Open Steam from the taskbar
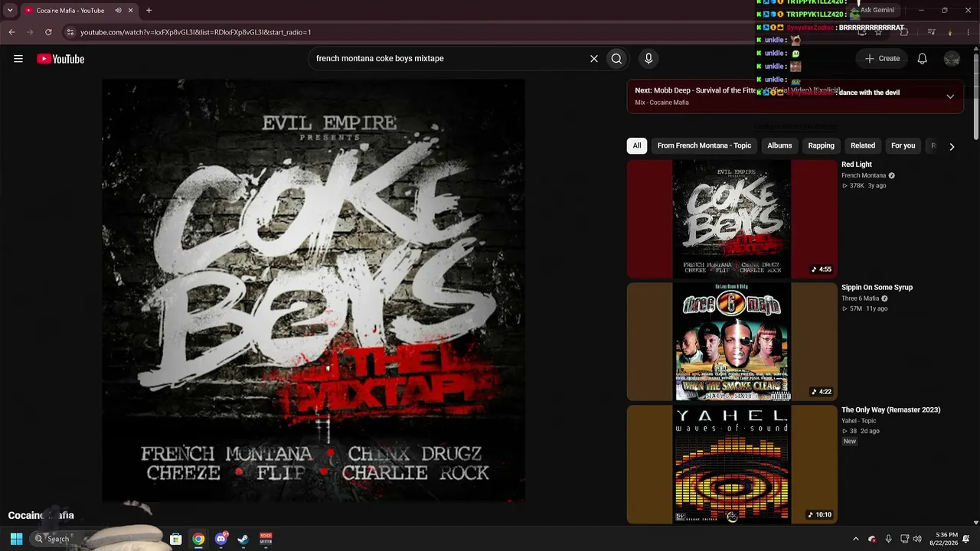This screenshot has height=551, width=980. pyautogui.click(x=243, y=539)
